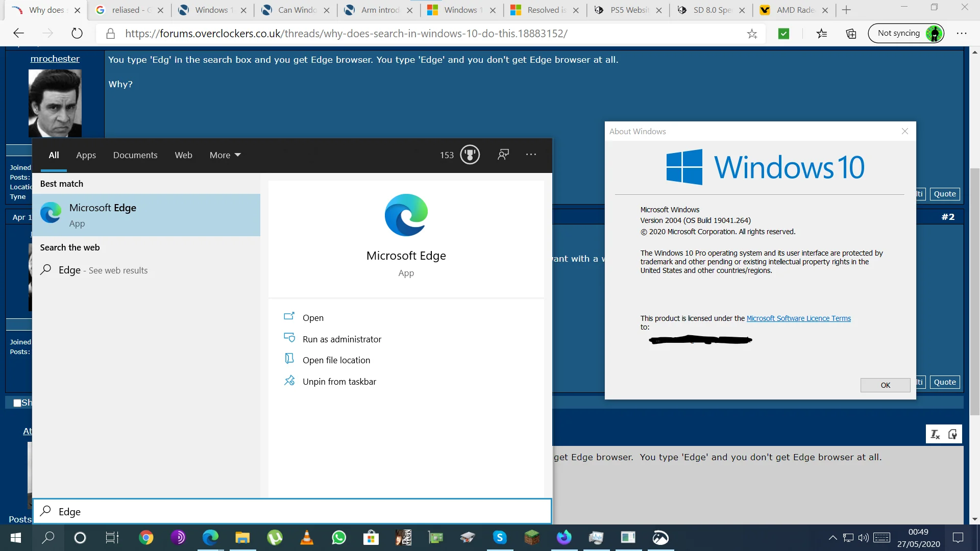The height and width of the screenshot is (551, 980).
Task: Open Skype from the taskbar
Action: 500,538
